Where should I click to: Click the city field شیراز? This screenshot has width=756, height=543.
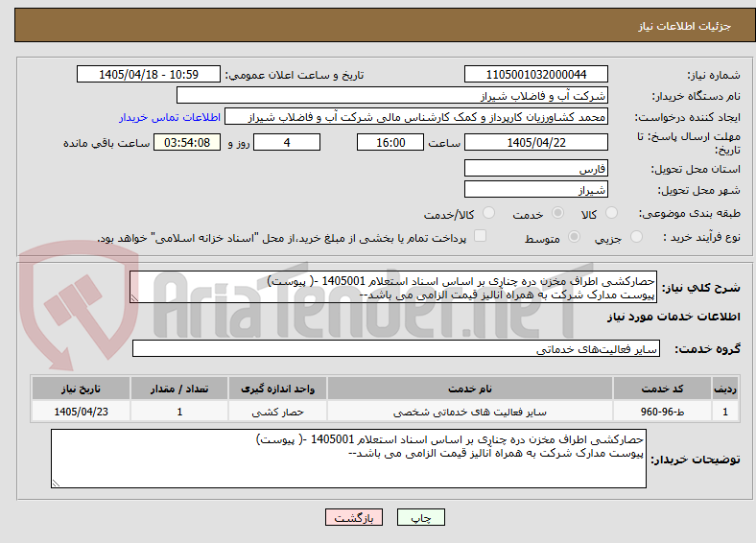click(x=535, y=189)
